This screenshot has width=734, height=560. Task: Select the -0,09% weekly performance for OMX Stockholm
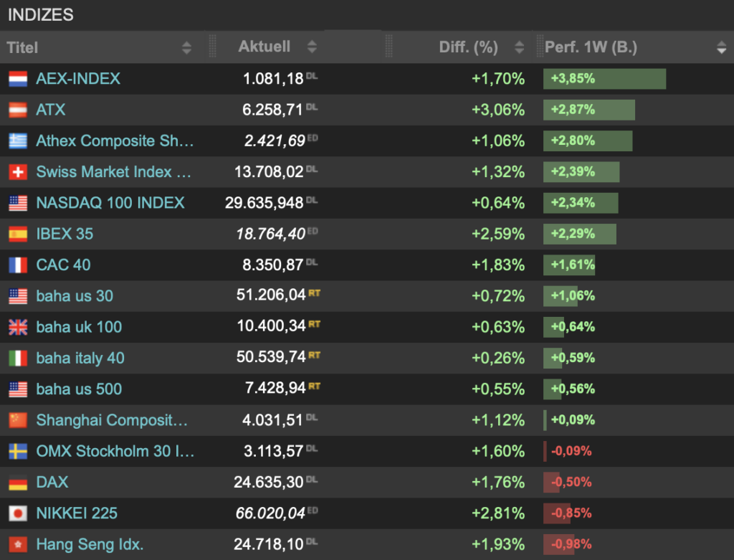[x=571, y=452]
